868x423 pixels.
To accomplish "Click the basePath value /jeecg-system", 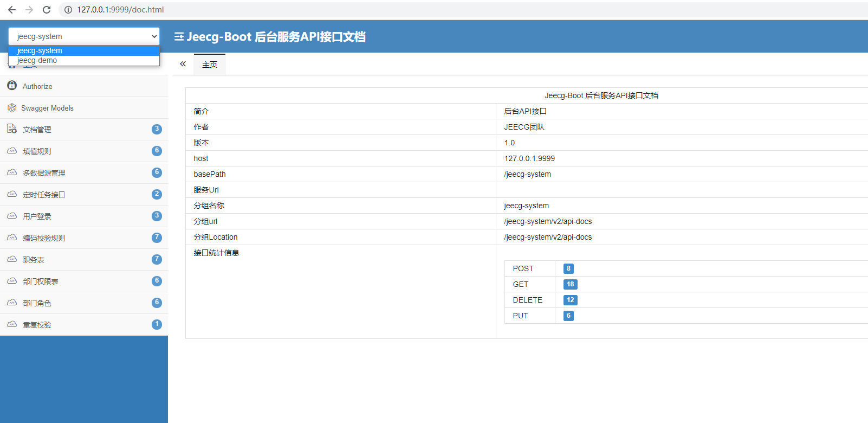I will point(527,174).
